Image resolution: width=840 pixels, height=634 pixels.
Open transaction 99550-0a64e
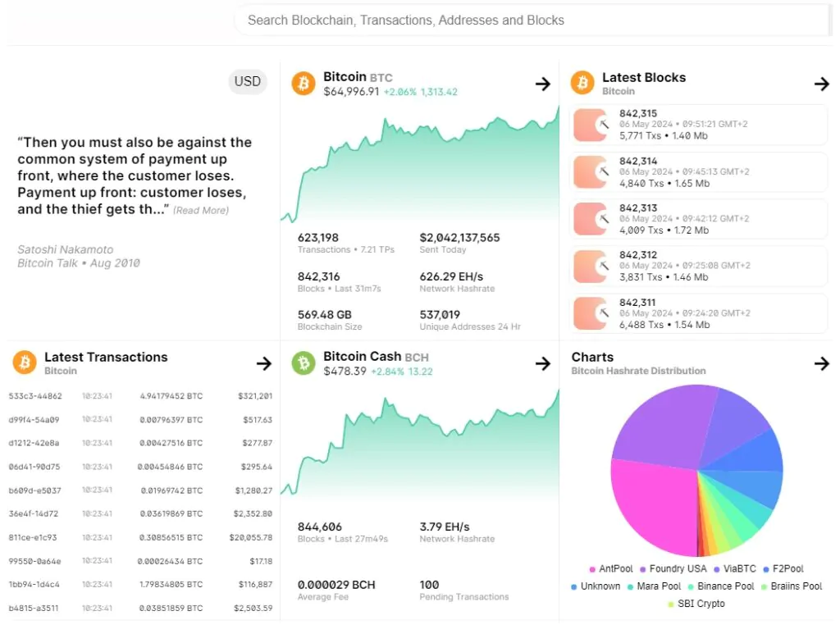[x=34, y=561]
